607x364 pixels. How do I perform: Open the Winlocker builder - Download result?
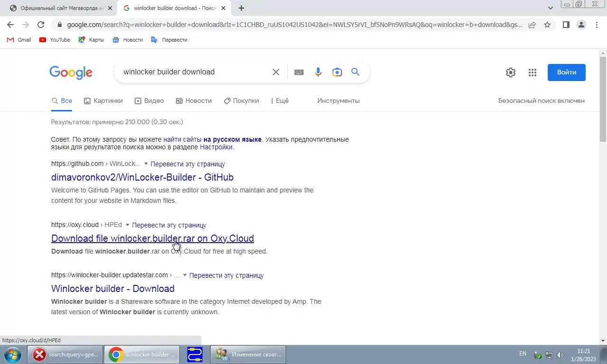pyautogui.click(x=113, y=289)
